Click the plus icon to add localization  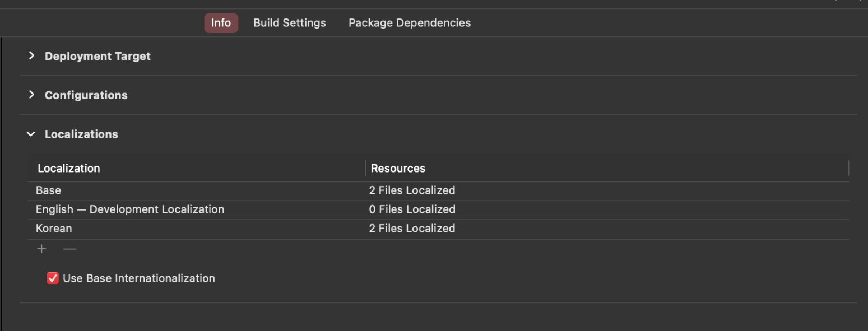[x=42, y=249]
